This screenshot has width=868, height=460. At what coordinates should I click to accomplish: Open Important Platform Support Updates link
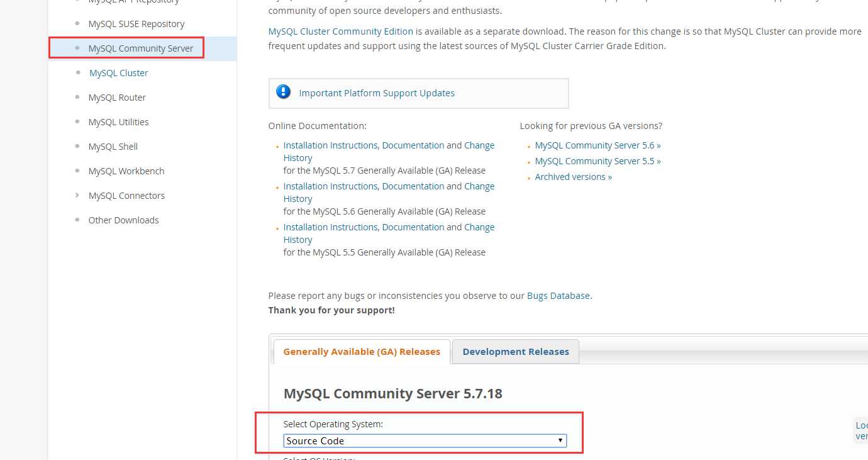[x=377, y=93]
